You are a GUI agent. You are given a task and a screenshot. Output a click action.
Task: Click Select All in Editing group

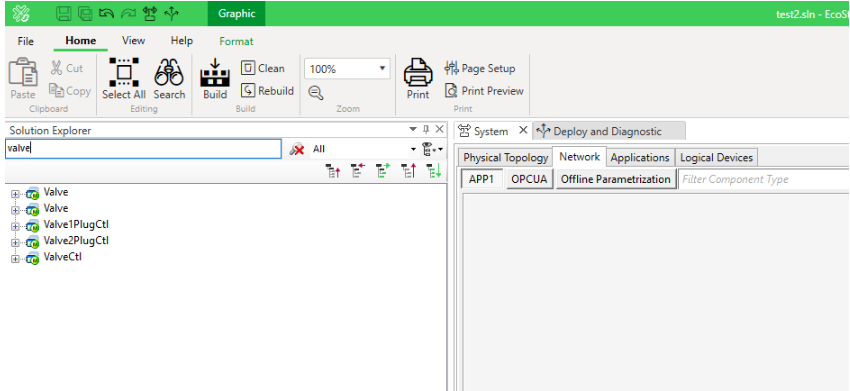[x=124, y=79]
